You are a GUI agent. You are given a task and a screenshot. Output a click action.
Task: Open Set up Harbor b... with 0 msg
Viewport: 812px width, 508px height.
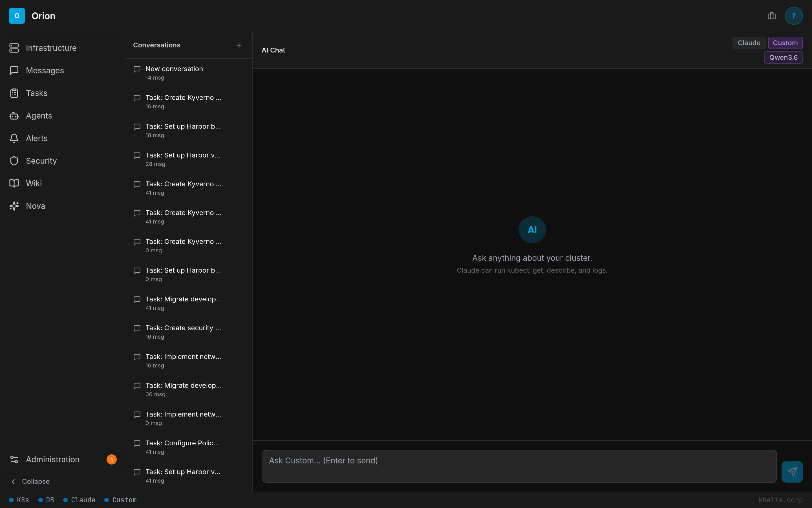(x=189, y=275)
